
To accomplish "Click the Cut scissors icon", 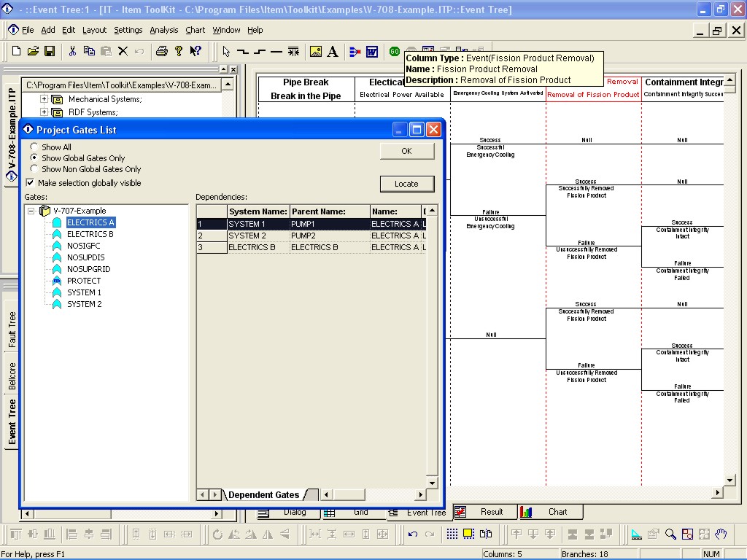I will [72, 51].
